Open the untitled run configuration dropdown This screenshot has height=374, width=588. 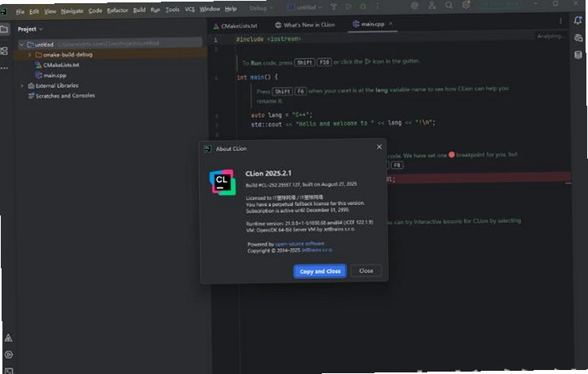305,7
